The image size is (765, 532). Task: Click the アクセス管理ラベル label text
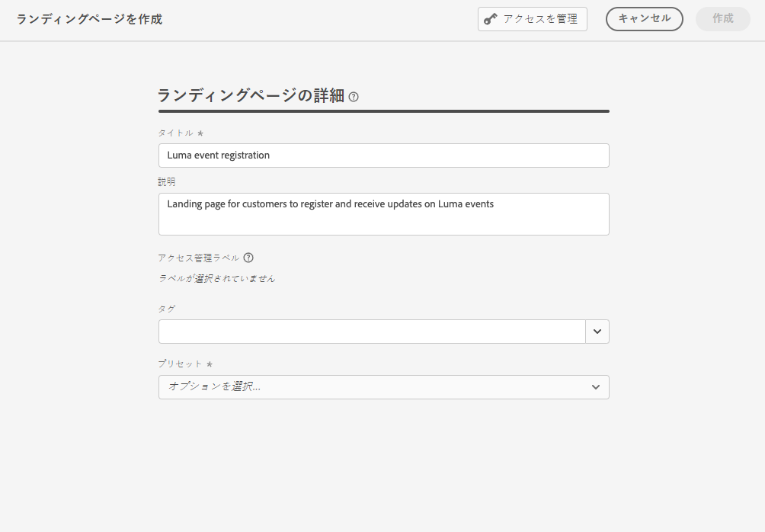tap(199, 258)
